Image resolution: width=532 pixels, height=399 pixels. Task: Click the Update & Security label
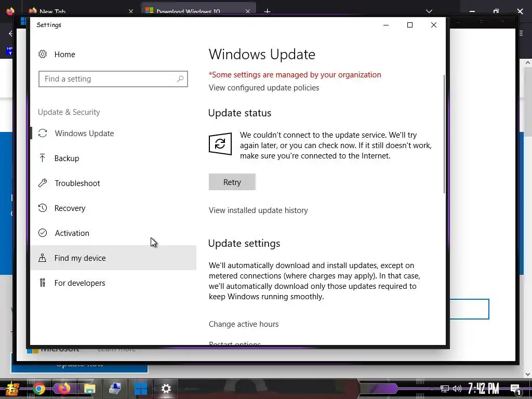pos(69,112)
